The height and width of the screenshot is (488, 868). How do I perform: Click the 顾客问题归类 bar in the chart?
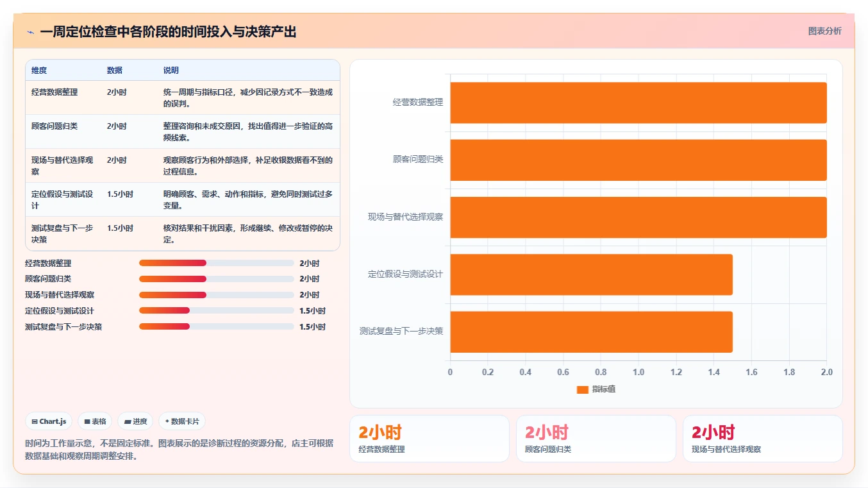coord(638,160)
